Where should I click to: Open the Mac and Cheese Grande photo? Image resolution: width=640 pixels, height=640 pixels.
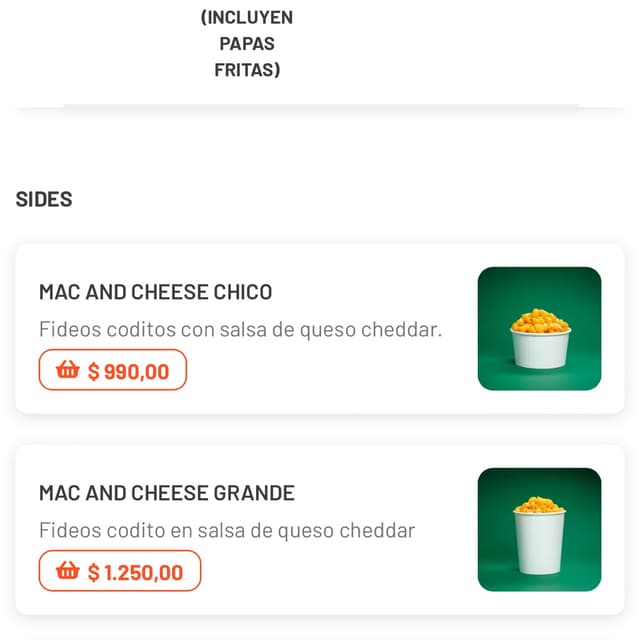tap(539, 529)
